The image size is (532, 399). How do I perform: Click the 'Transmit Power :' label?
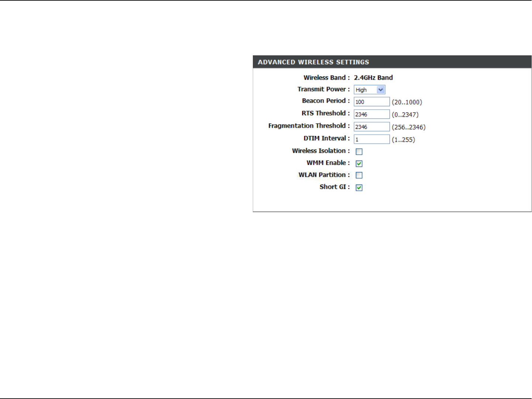point(324,89)
